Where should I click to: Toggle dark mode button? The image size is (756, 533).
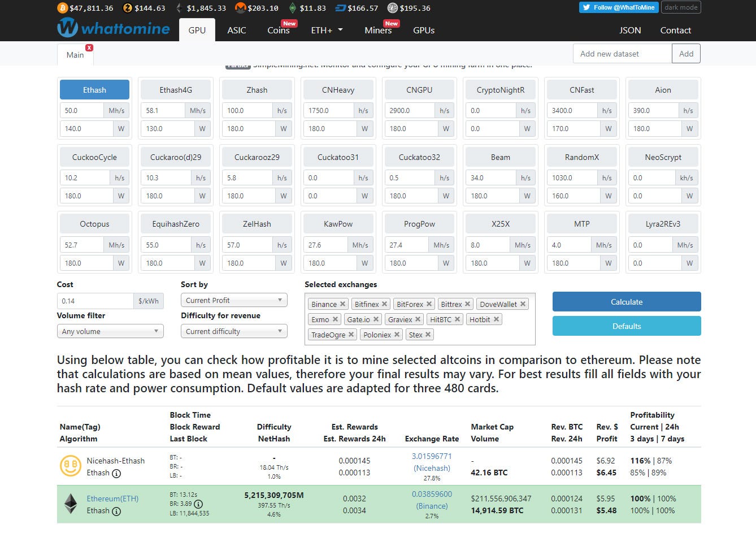click(681, 7)
